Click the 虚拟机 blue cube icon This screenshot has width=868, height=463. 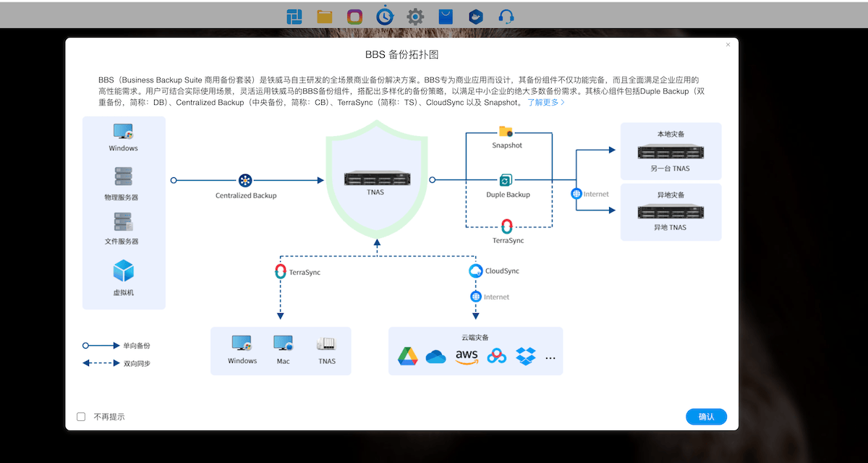124,271
